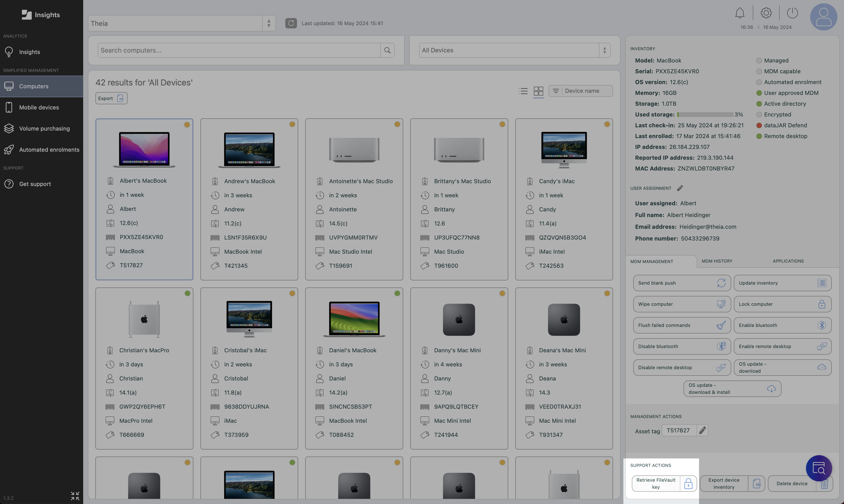Click the OS update download button
This screenshot has width=844, height=504.
[x=782, y=368]
